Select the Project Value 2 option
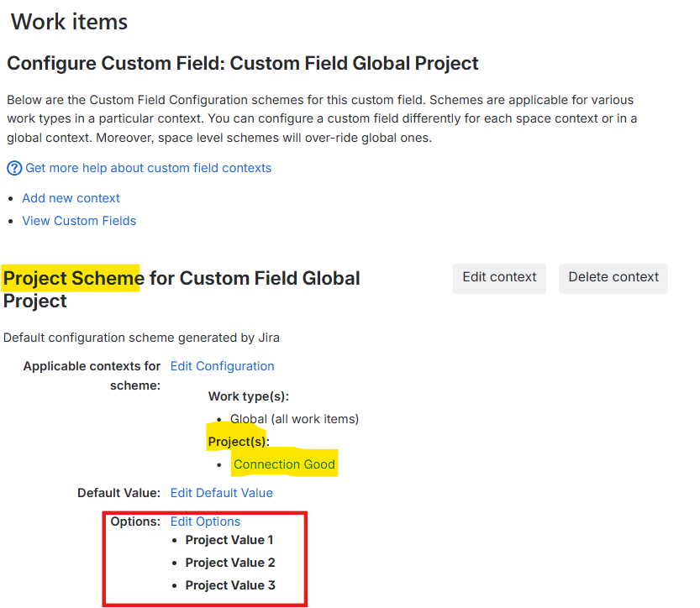700x608 pixels. point(230,563)
